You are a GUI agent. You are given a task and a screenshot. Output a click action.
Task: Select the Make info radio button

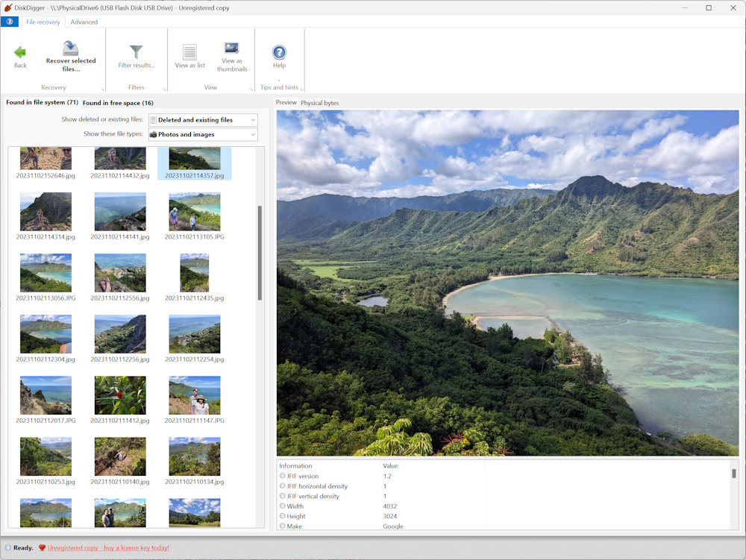click(x=282, y=526)
